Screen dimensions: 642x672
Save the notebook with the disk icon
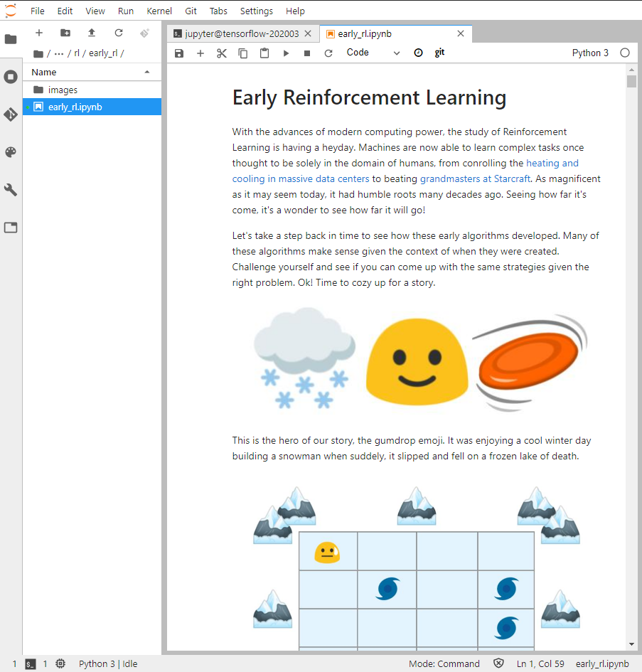pos(179,53)
